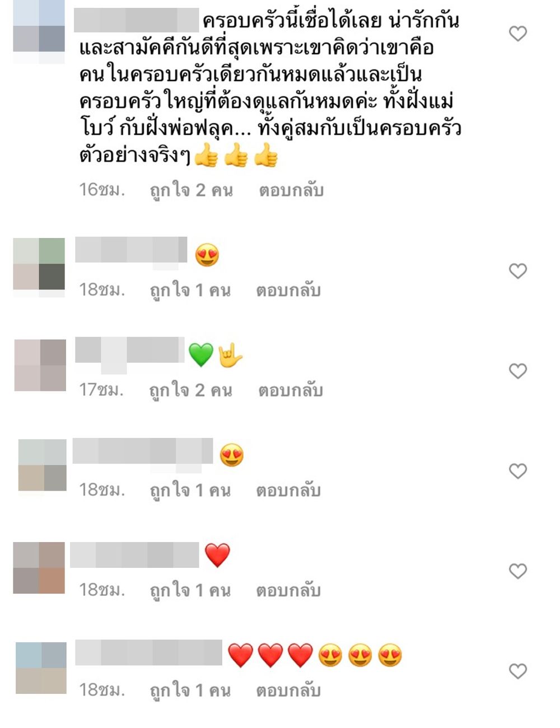Open the profile picture of the long comment author

39,31
